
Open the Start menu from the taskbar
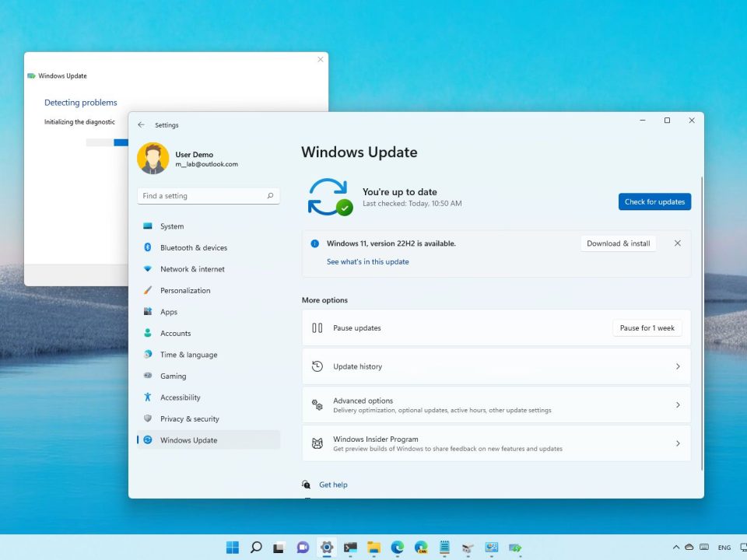[233, 548]
